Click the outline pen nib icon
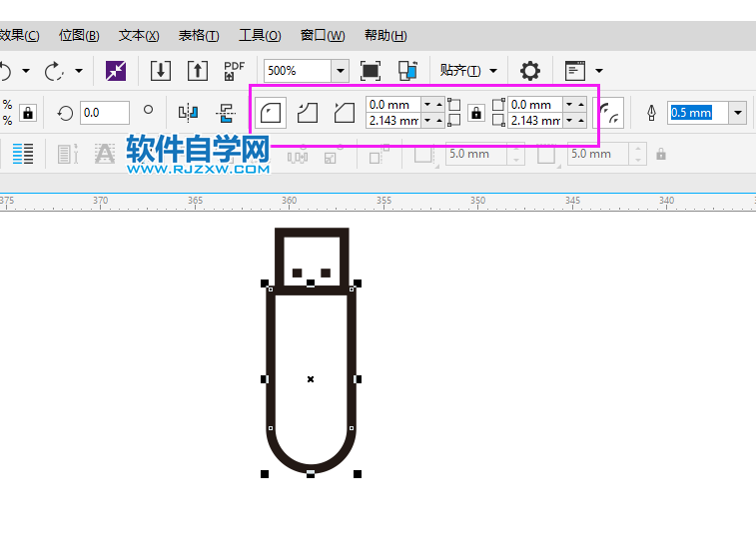Screen dimensions: 756x559 [x=651, y=113]
